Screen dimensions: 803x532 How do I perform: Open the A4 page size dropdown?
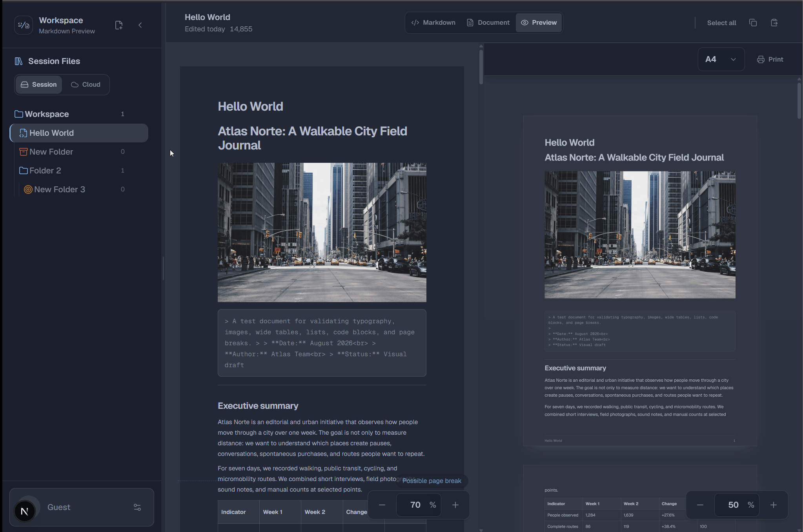point(721,59)
